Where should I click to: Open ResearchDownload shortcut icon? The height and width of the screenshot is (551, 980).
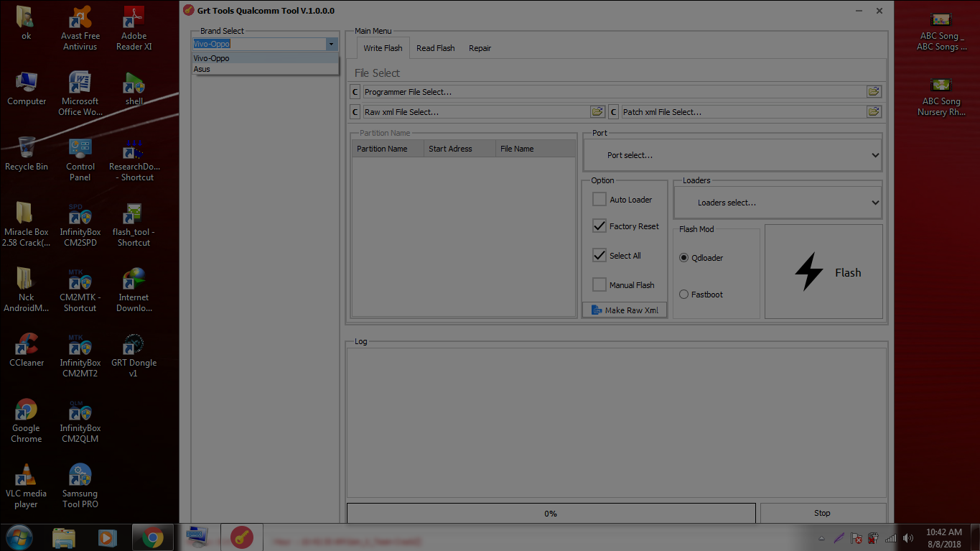point(134,158)
